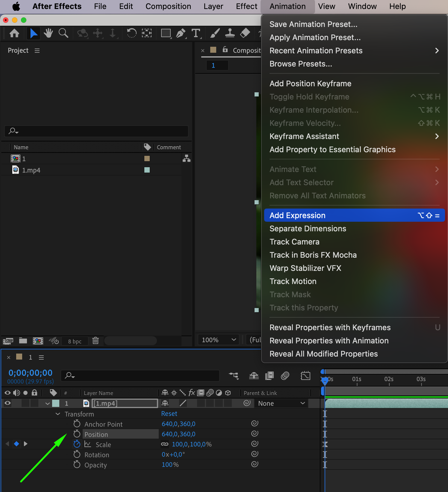Collapse the Transform property group
This screenshot has height=492, width=448.
click(58, 414)
